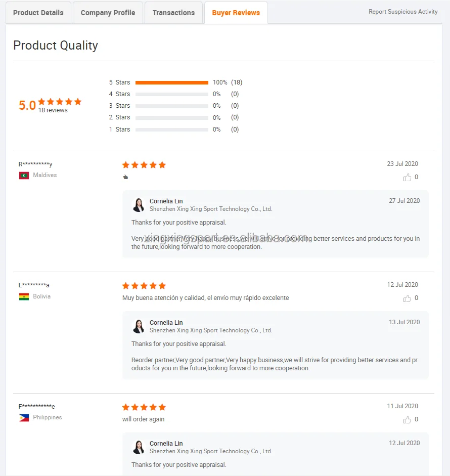Click star rating on Maldives review
450x476 pixels.
coord(144,165)
